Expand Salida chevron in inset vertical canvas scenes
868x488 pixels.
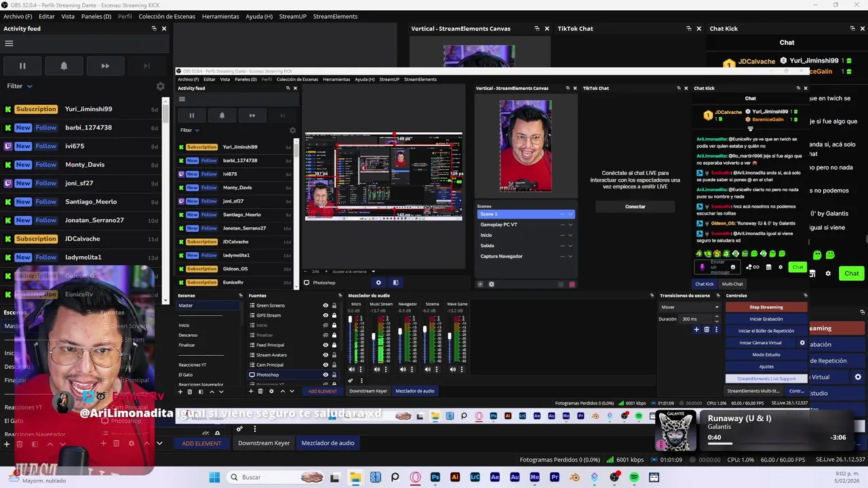tap(570, 246)
